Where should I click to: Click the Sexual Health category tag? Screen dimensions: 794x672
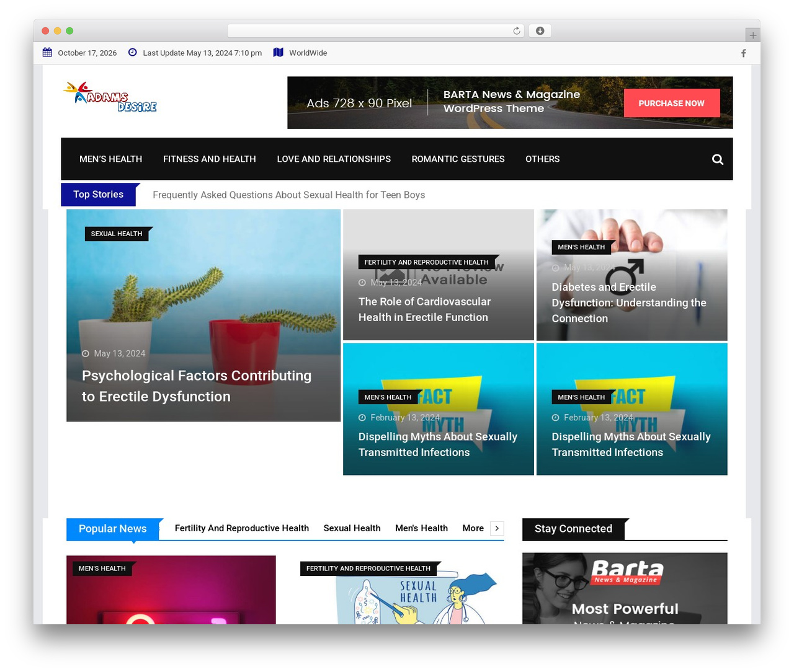pyautogui.click(x=117, y=234)
